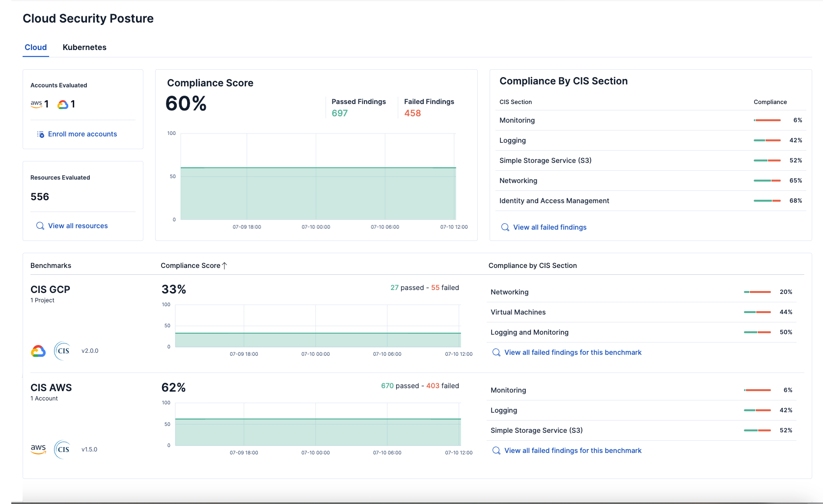Viewport: 823px width, 504px height.
Task: Click the enroll accounts icon beside Enroll more accounts
Action: tap(40, 133)
